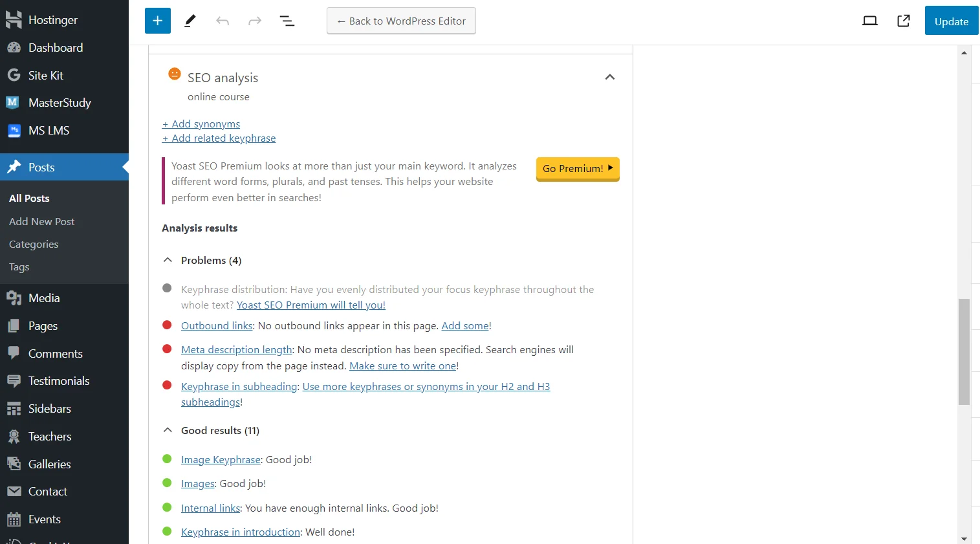Click the Pages icon in sidebar
980x544 pixels.
[x=14, y=326]
